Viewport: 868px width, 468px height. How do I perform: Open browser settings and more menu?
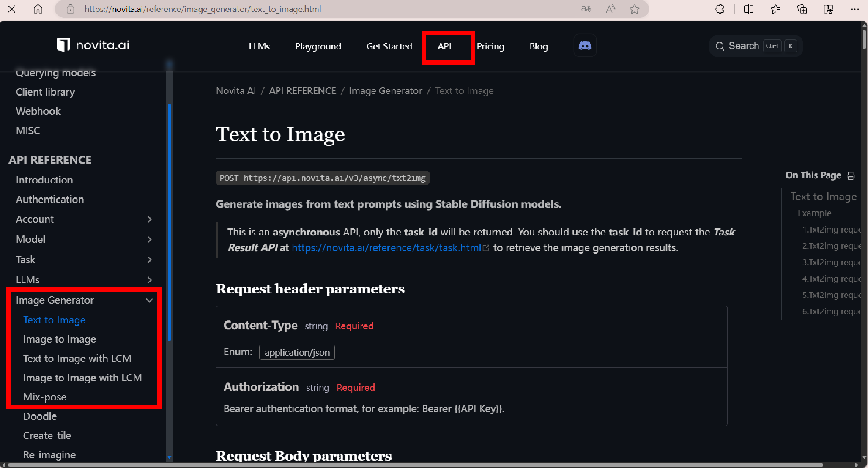(854, 9)
